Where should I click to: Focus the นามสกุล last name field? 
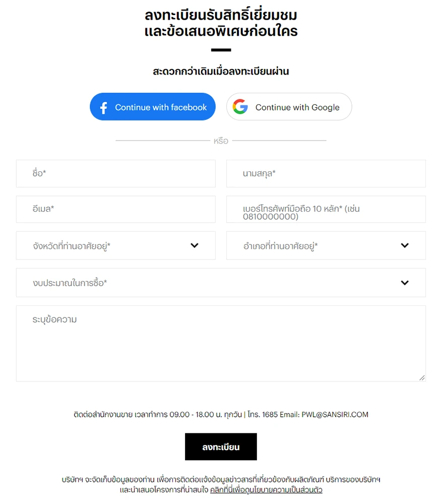[x=326, y=173]
